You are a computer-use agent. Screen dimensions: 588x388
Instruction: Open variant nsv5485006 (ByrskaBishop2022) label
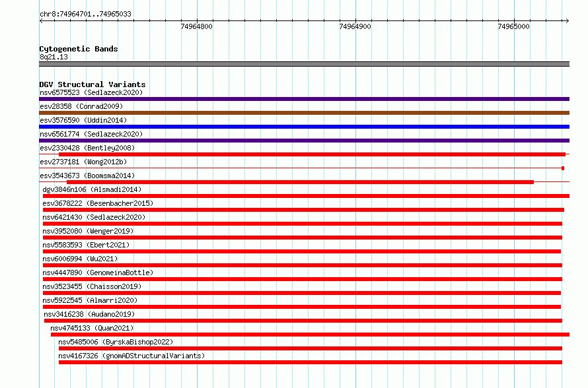[116, 342]
